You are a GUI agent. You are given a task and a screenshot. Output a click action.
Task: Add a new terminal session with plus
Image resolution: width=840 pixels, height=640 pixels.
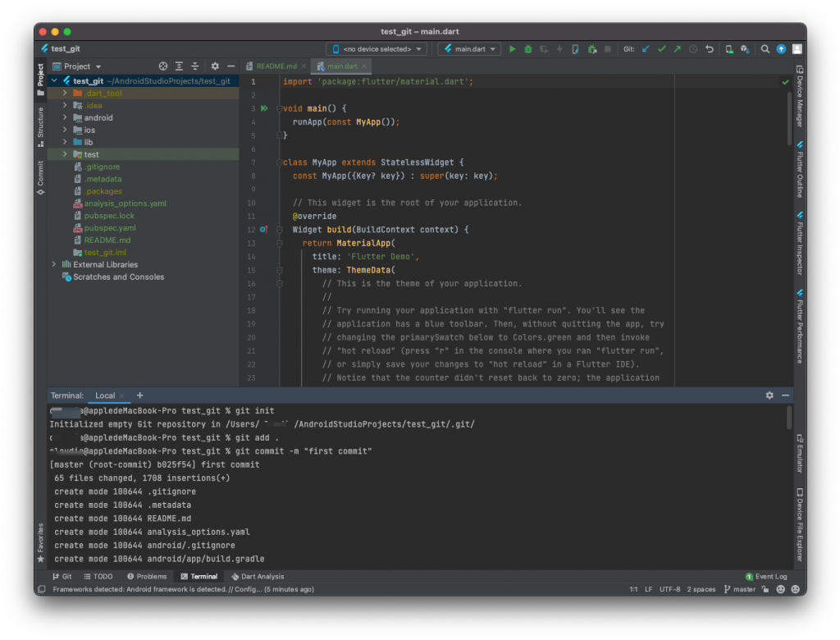(139, 395)
